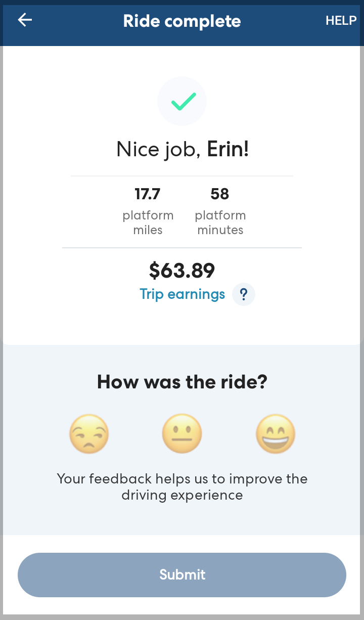Rate the ride with the unhappy face
This screenshot has width=364, height=620.
(89, 434)
